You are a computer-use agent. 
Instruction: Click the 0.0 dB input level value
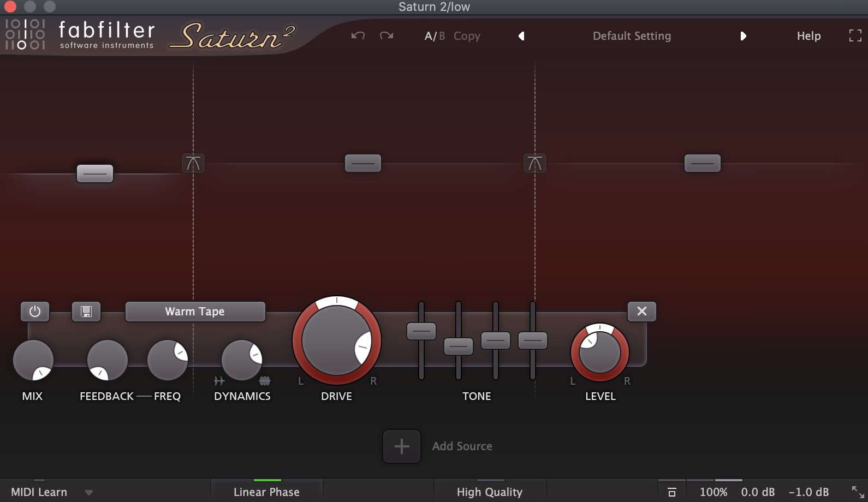tap(758, 492)
